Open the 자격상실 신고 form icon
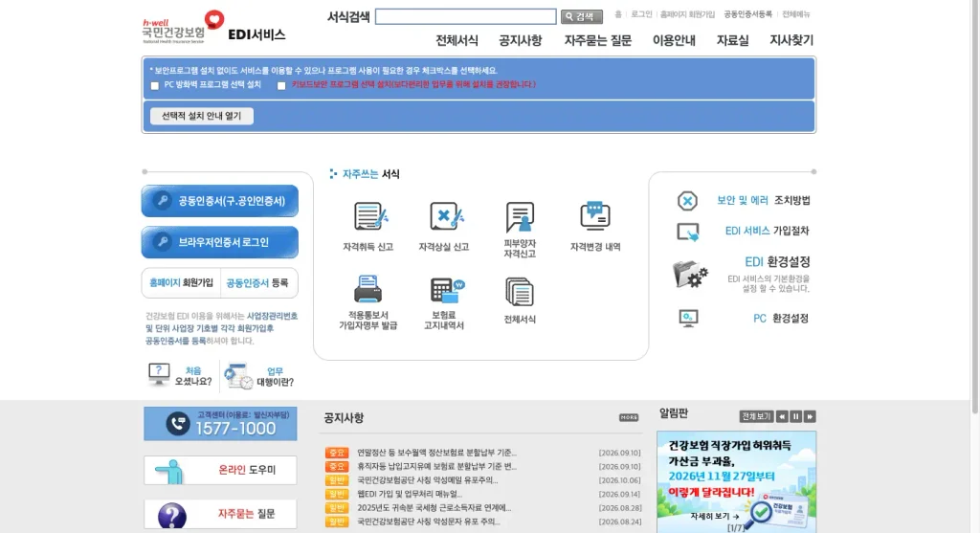The image size is (980, 533). (x=446, y=216)
